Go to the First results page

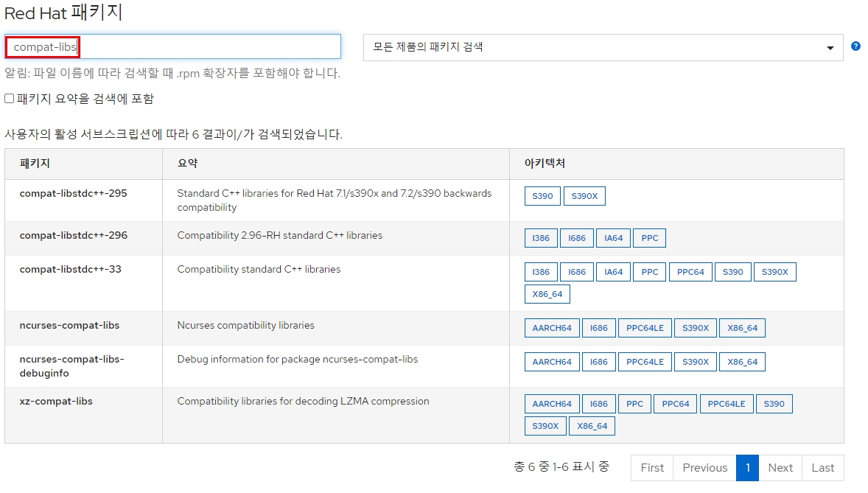tap(652, 468)
